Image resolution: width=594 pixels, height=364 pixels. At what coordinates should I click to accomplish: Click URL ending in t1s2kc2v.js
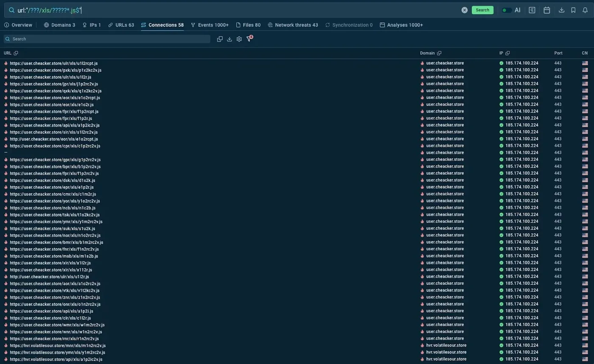(55, 215)
